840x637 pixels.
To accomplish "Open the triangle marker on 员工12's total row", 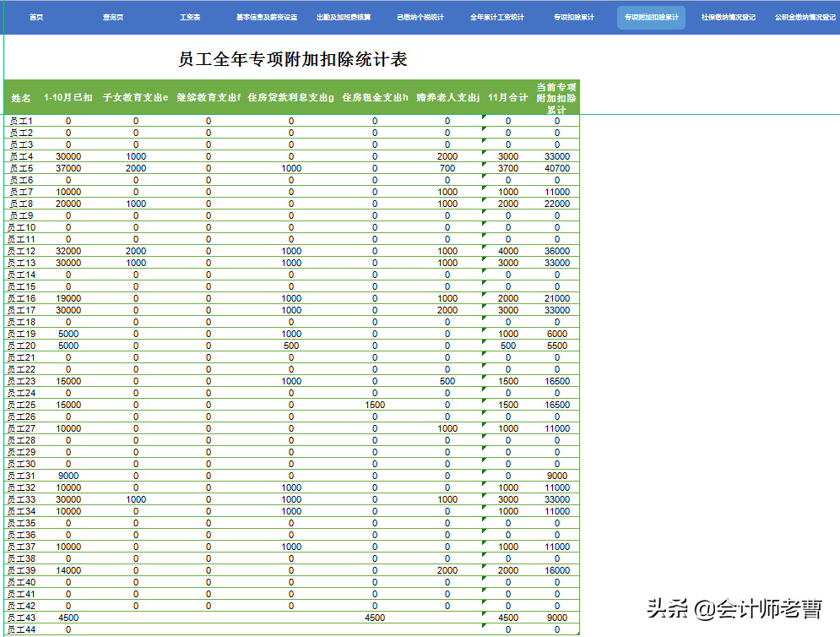I will (484, 249).
